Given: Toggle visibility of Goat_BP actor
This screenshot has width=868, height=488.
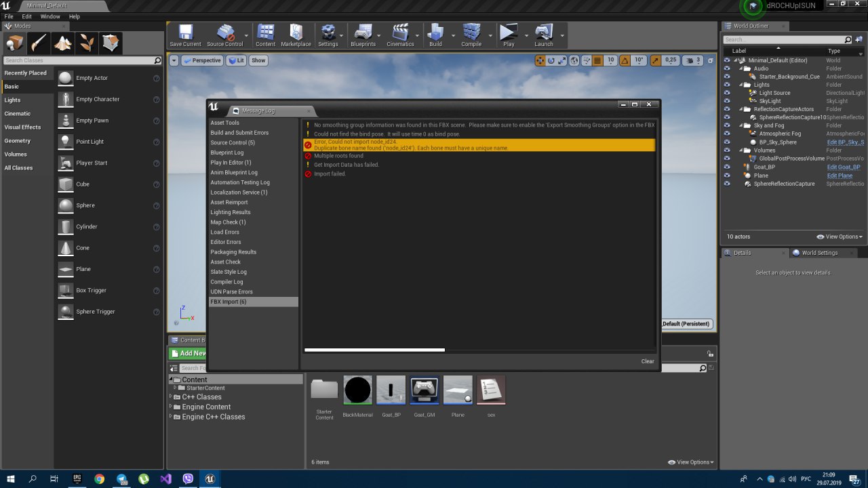Looking at the screenshot, I should point(727,167).
